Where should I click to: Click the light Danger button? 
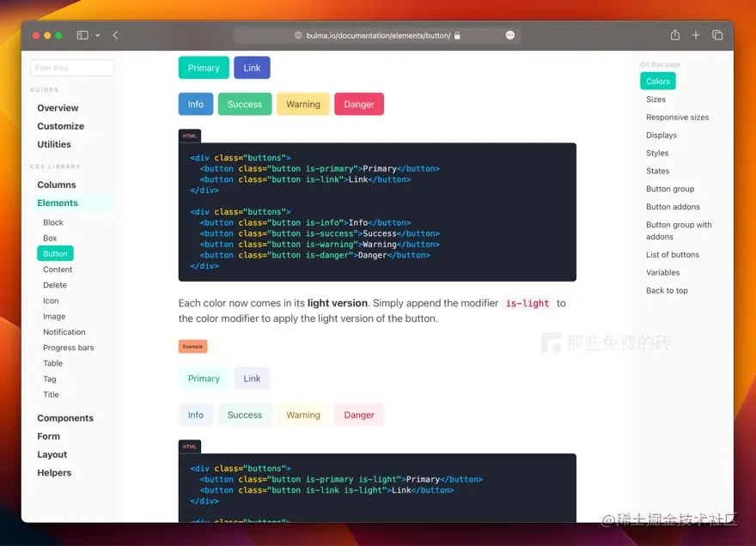click(x=359, y=415)
